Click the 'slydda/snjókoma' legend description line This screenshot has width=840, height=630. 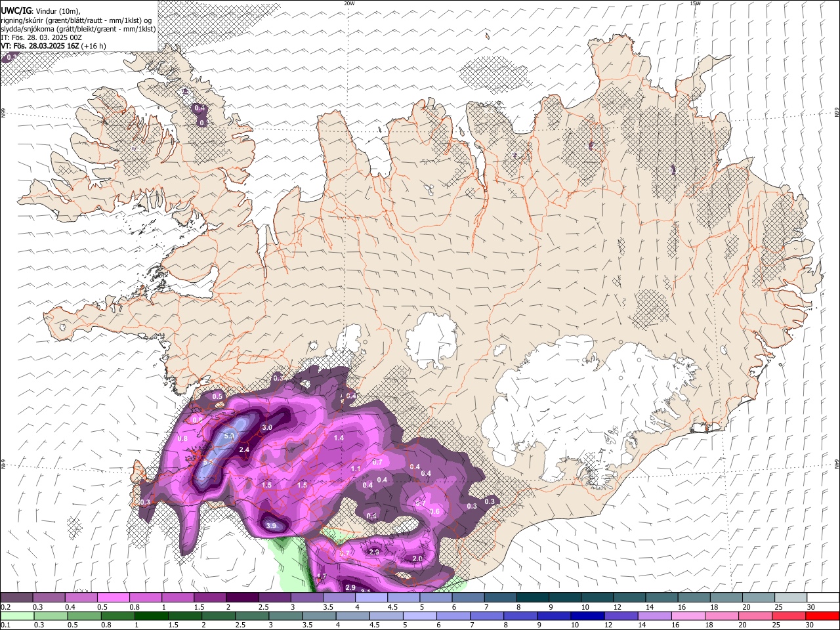point(78,29)
